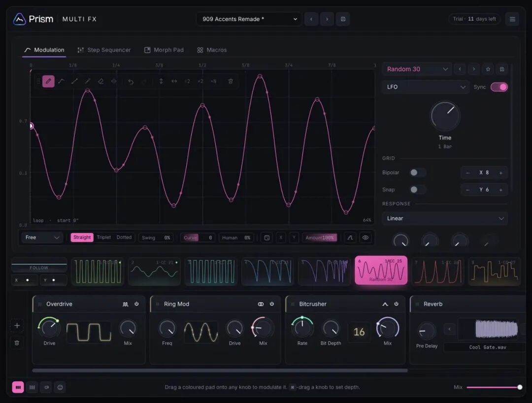532x403 pixels.
Task: Click the add effect plus button
Action: point(17,326)
